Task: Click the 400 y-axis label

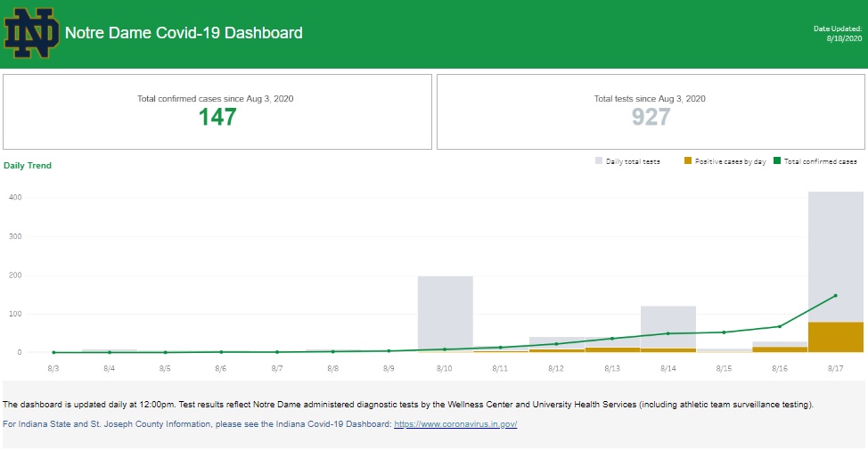Action: coord(15,198)
